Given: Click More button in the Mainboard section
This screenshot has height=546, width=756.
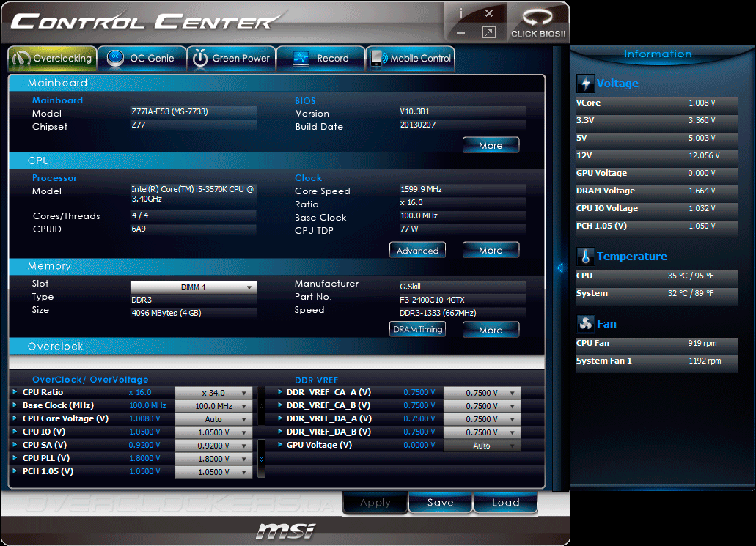Looking at the screenshot, I should coord(491,145).
